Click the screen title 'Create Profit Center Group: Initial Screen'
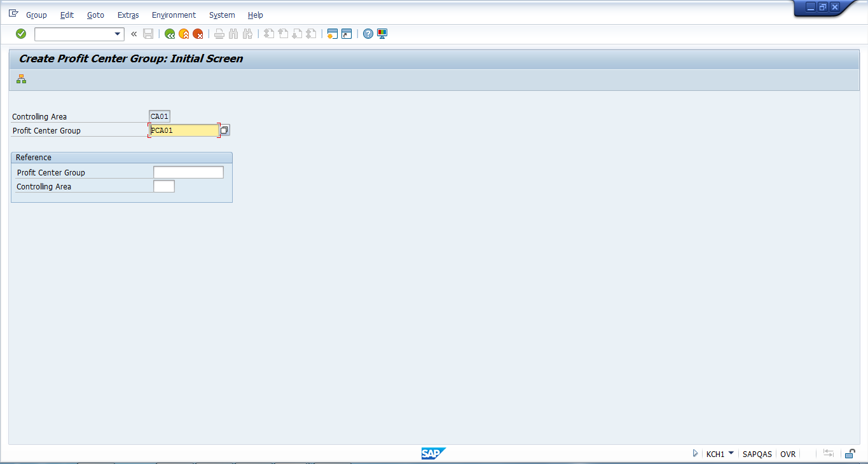 click(x=131, y=58)
